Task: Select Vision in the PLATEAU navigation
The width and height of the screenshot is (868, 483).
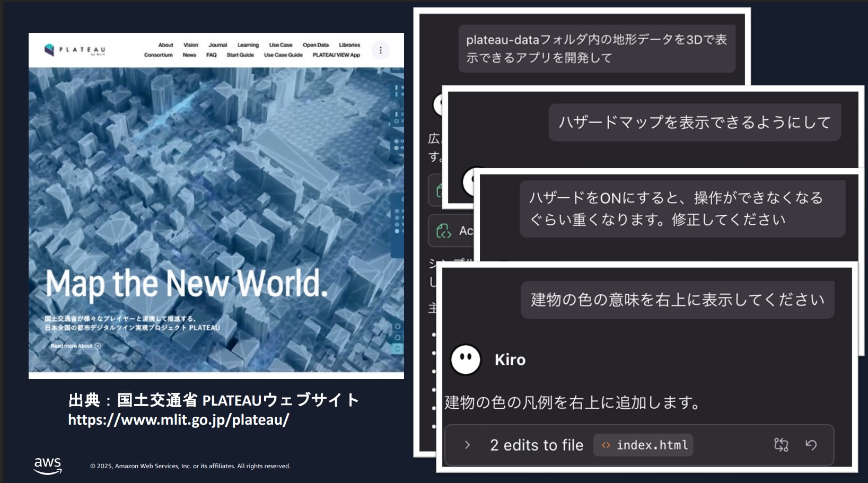Action: 191,45
